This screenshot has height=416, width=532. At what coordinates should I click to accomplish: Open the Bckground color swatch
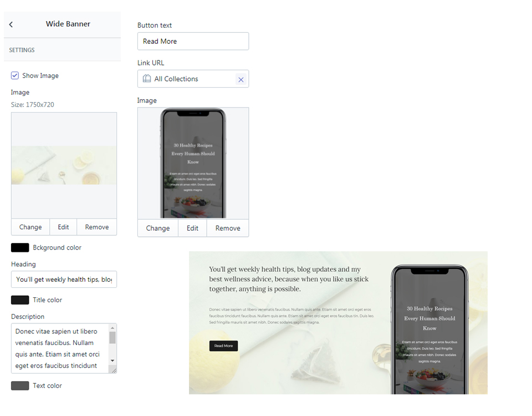point(20,247)
